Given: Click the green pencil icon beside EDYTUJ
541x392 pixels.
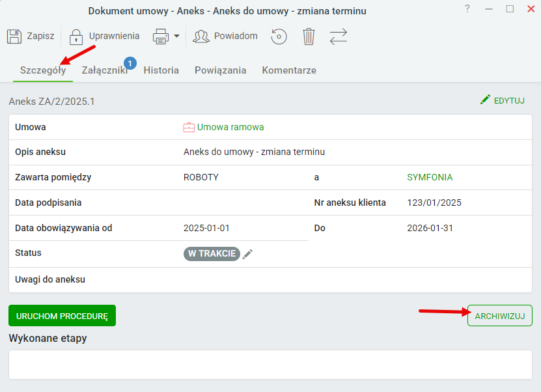Looking at the screenshot, I should click(485, 100).
